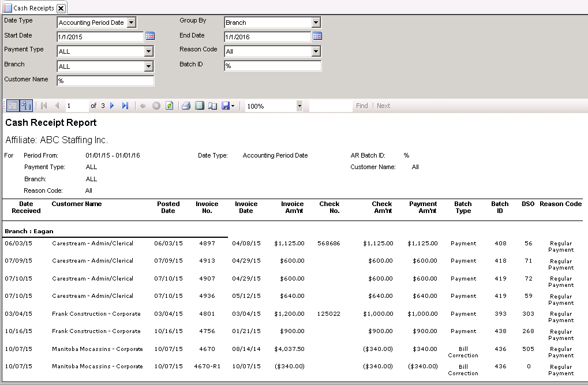Open the Payment Type dropdown
The image size is (588, 385).
click(x=148, y=51)
